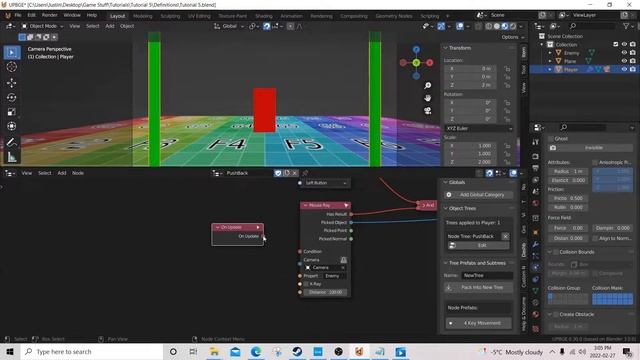640x360 pixels.
Task: Select the Scale tool
Action: click(11, 112)
